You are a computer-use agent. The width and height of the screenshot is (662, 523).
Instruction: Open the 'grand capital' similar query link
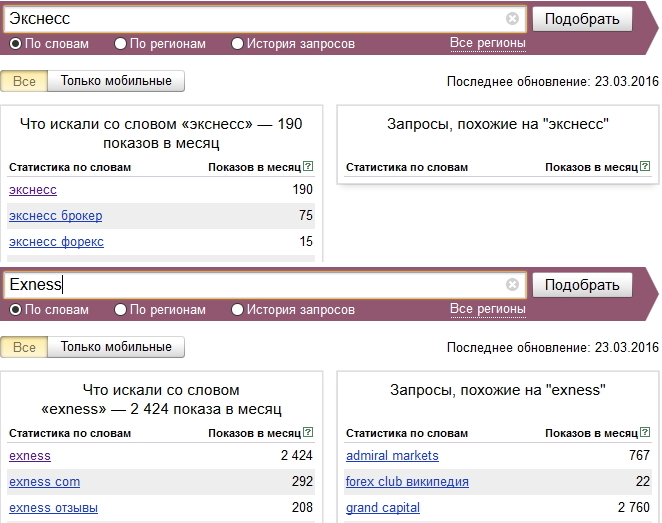[383, 508]
